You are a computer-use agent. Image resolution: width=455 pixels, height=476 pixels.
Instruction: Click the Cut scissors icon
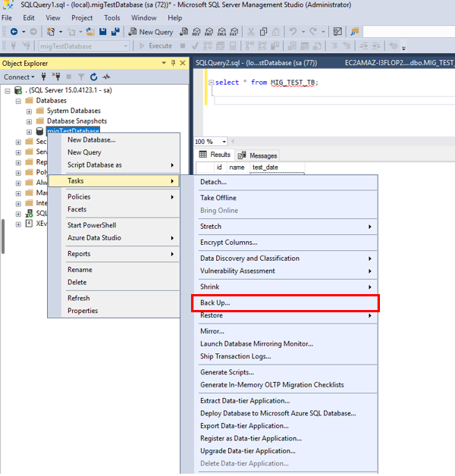click(250, 32)
